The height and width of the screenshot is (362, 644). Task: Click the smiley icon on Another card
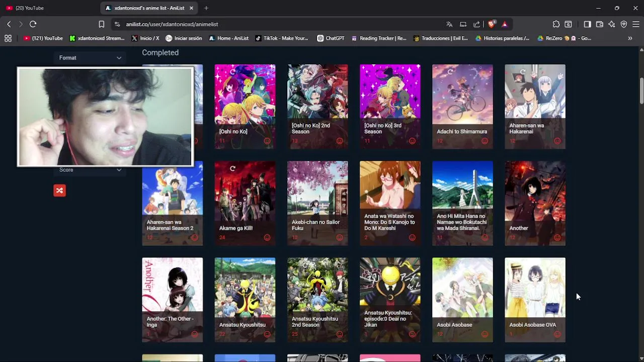557,237
